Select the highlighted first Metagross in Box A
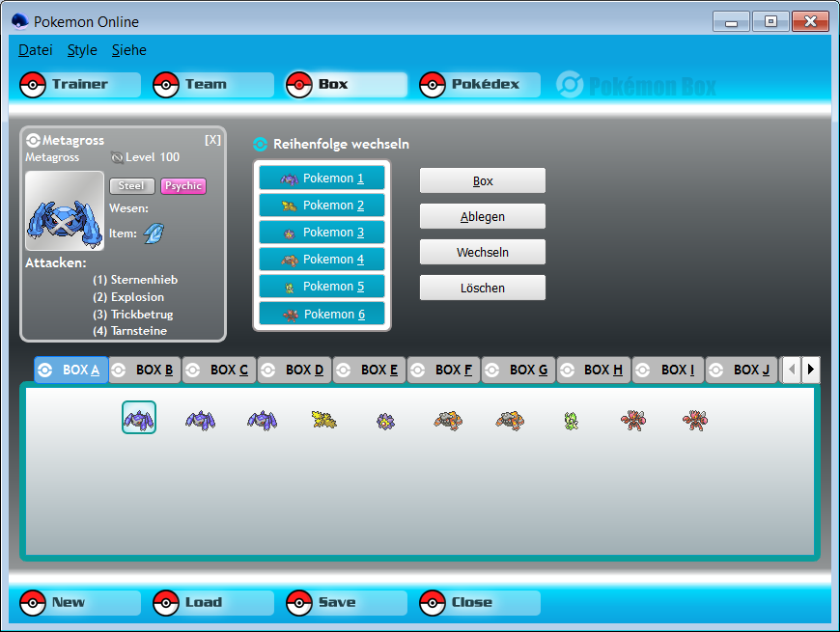The width and height of the screenshot is (840, 632). [x=139, y=418]
